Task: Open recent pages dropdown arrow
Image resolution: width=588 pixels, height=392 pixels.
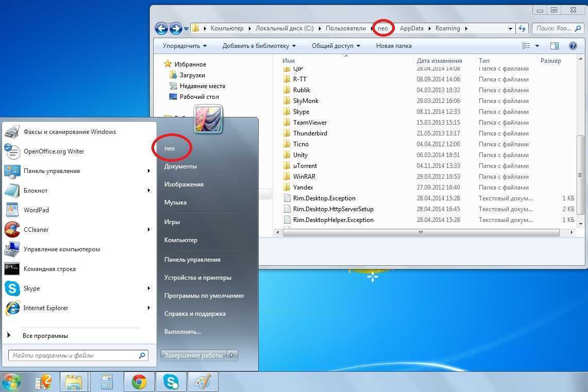Action: [186, 28]
